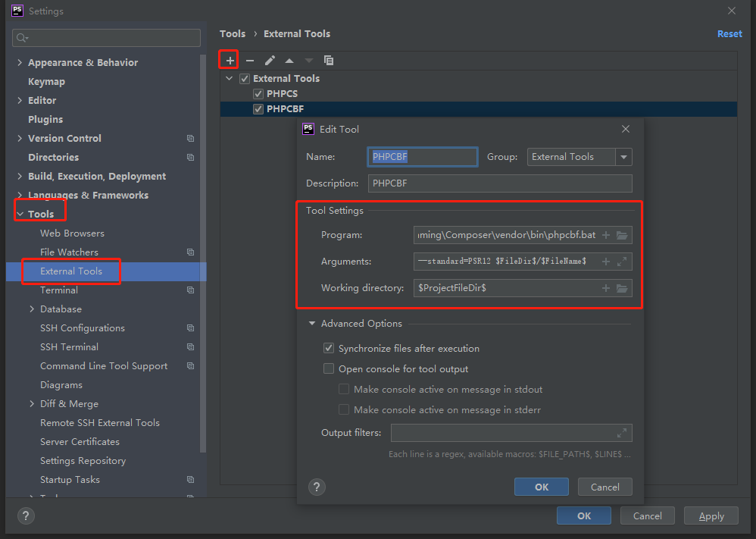Click the search magnifier icon in Settings

(x=22, y=38)
